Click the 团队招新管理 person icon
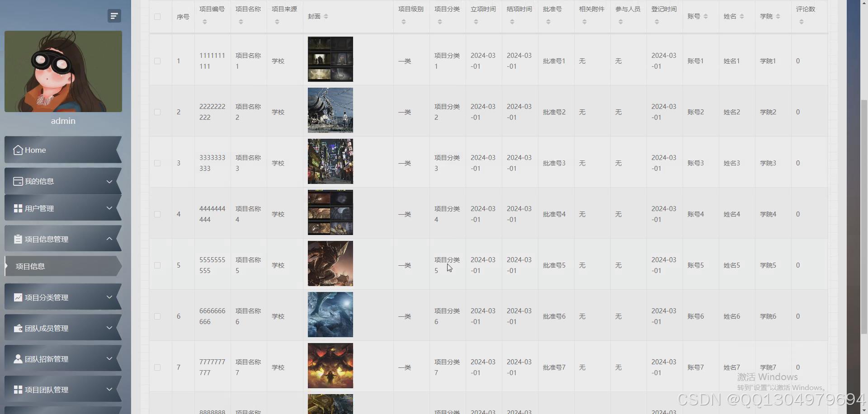 (x=18, y=359)
